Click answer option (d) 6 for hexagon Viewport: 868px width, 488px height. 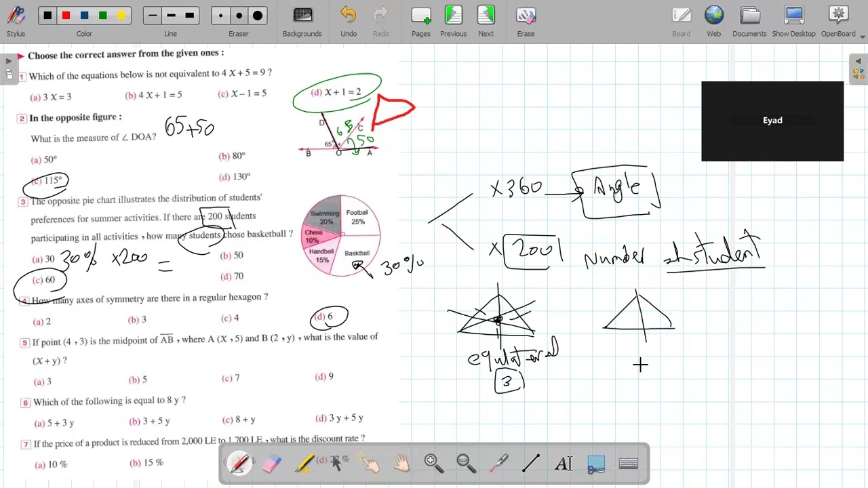pos(323,317)
